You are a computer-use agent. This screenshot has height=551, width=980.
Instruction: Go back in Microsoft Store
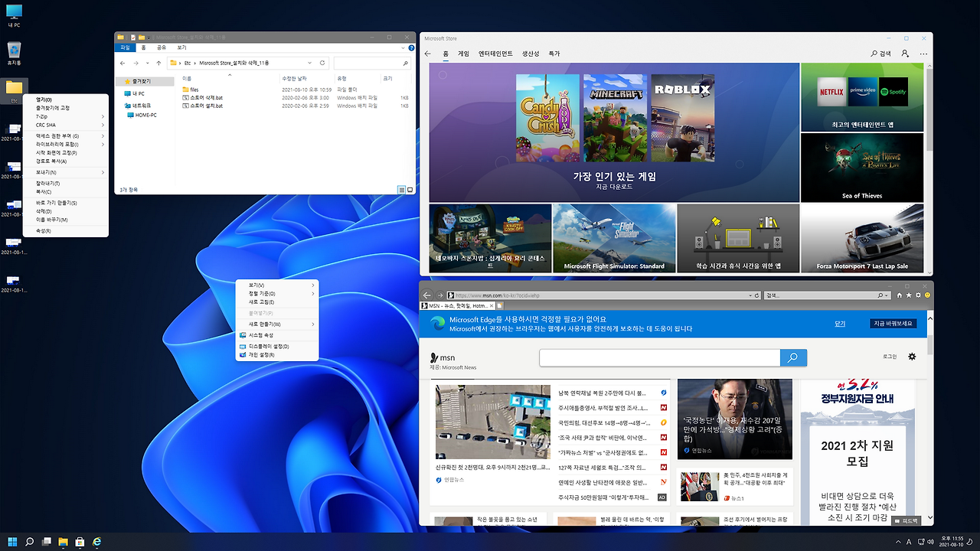point(428,54)
